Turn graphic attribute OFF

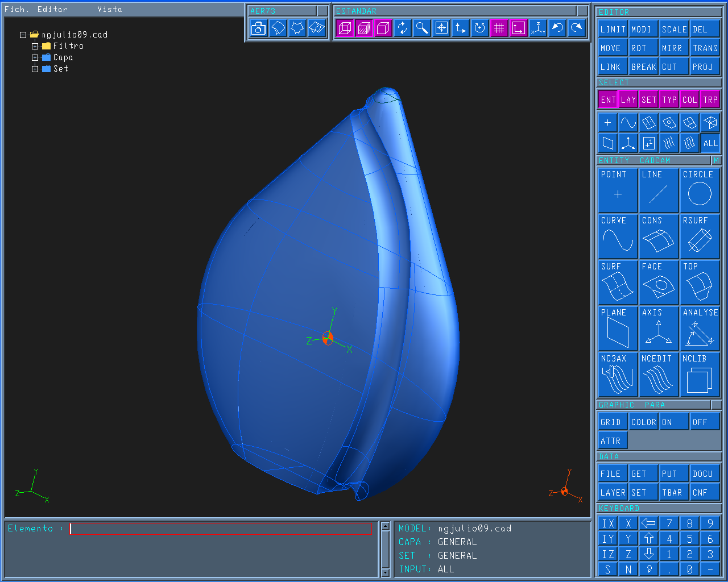pos(705,422)
